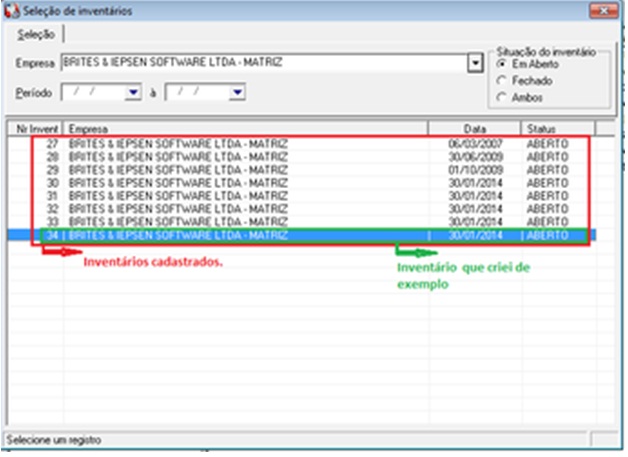Open the Empresa dropdown list

(x=475, y=63)
